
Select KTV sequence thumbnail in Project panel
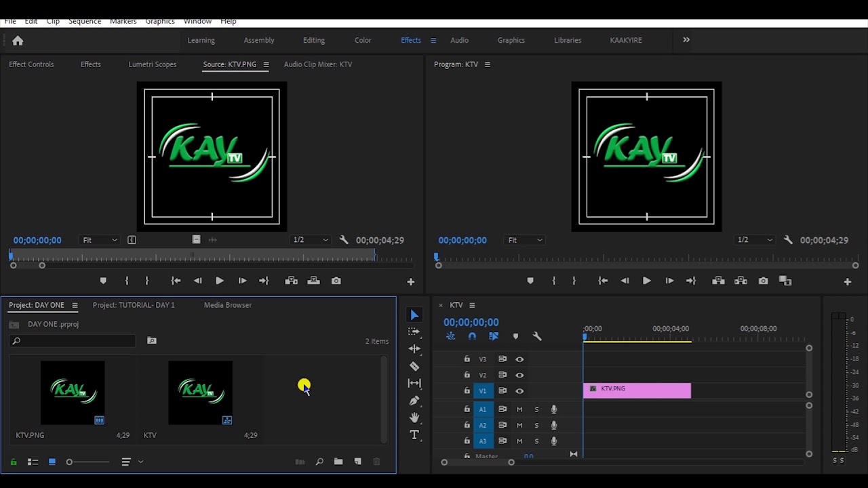click(x=200, y=393)
